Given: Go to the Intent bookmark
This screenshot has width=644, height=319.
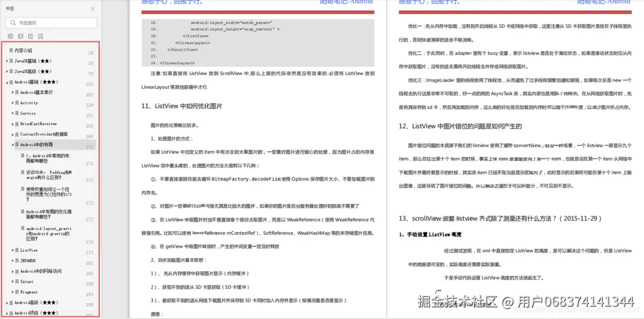Looking at the screenshot, I should [27, 281].
